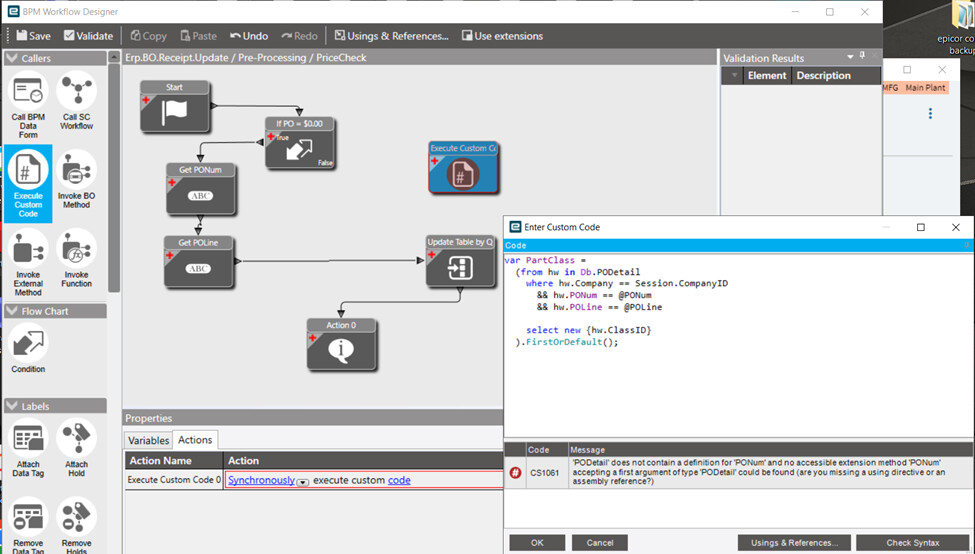Select the Remove Holds label item
This screenshot has height=554, width=975.
[x=76, y=525]
